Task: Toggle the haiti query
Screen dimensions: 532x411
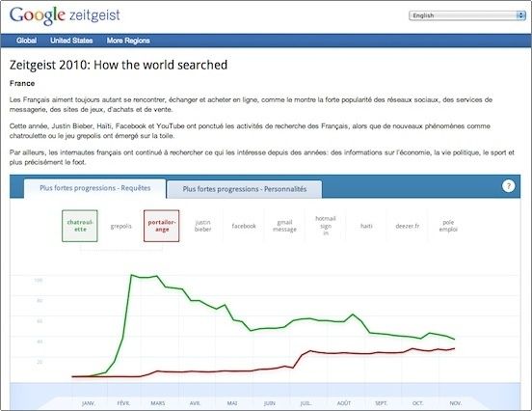Action: [366, 226]
